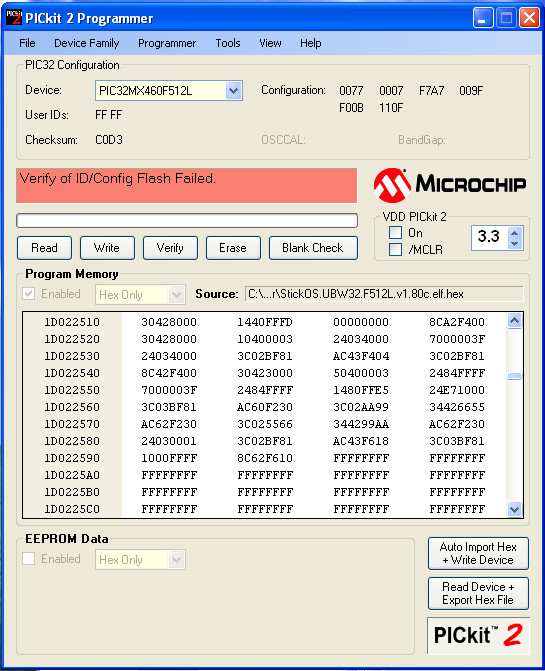Click the Checksum value C0D3
545x671 pixels.
tap(109, 140)
